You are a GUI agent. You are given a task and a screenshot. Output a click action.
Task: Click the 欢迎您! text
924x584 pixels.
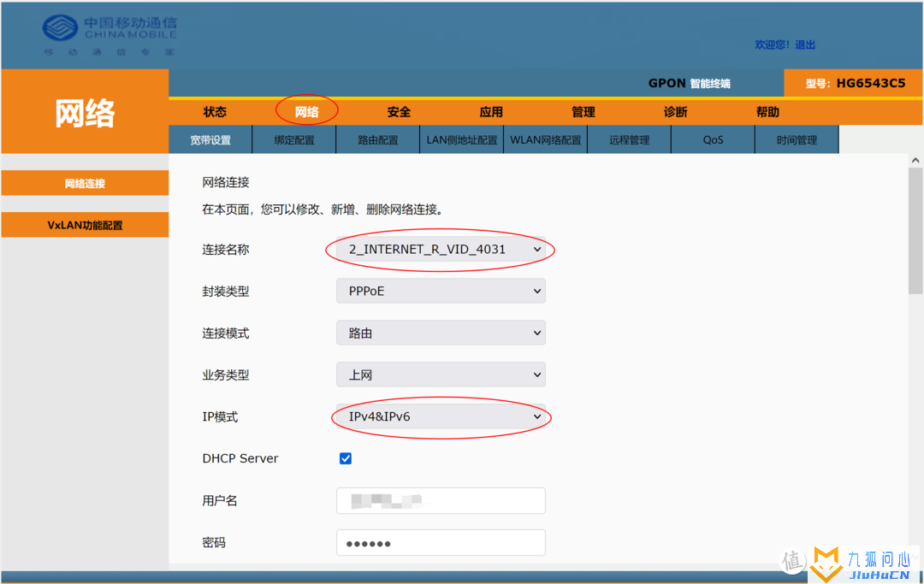pos(773,44)
